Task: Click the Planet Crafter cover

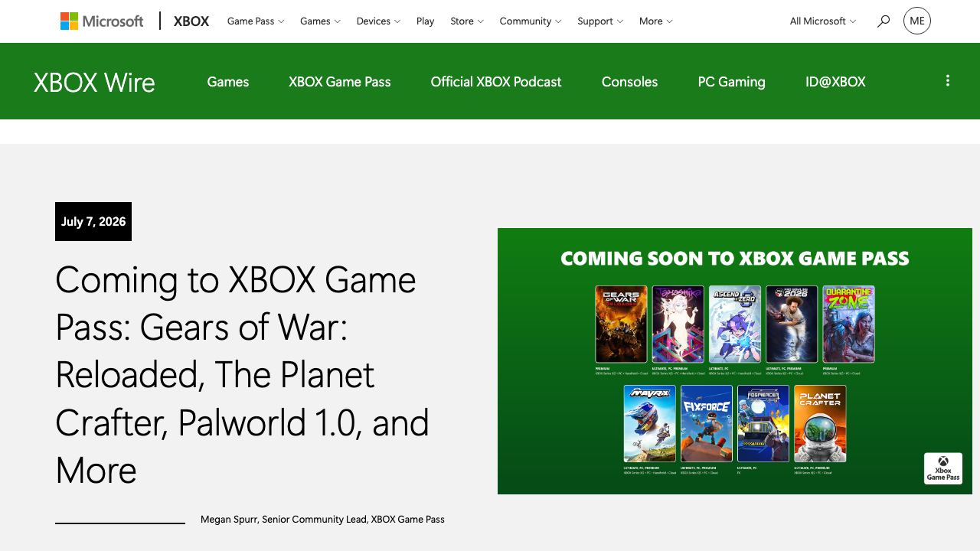Action: pos(820,424)
